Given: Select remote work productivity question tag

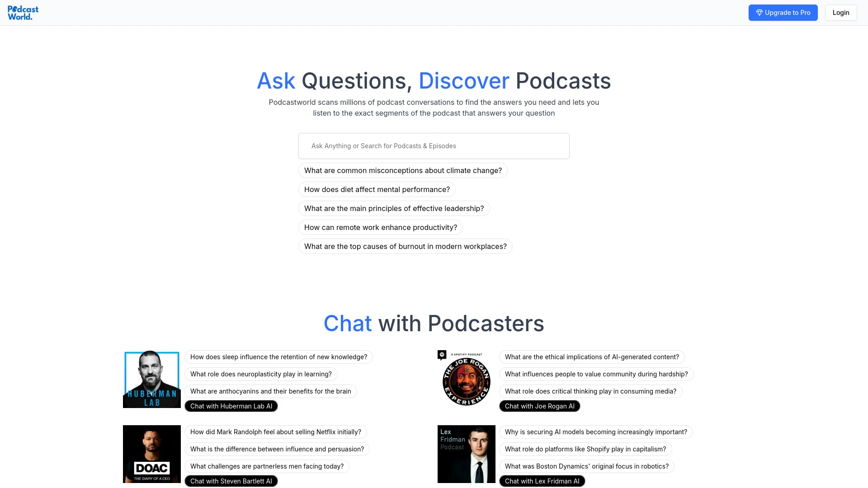Looking at the screenshot, I should [x=380, y=227].
